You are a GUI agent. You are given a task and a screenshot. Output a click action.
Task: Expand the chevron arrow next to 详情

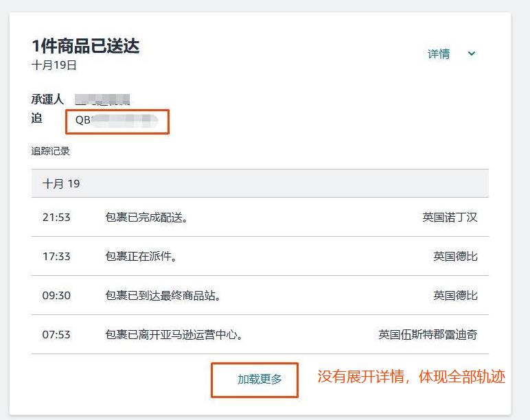coord(472,54)
